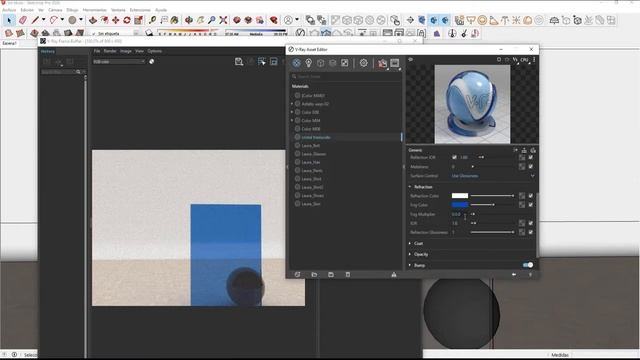Viewport: 640px width, 360px height.
Task: Select the Orbit camera tool
Action: [x=189, y=20]
